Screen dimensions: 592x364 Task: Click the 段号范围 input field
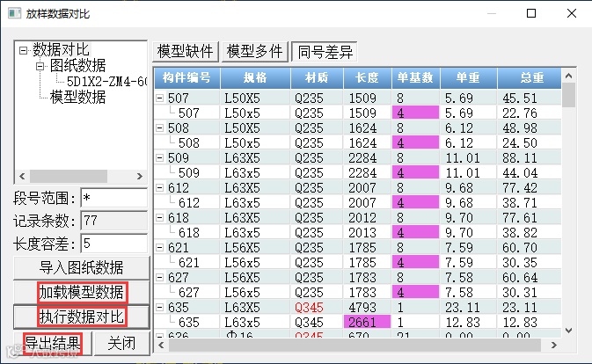114,198
